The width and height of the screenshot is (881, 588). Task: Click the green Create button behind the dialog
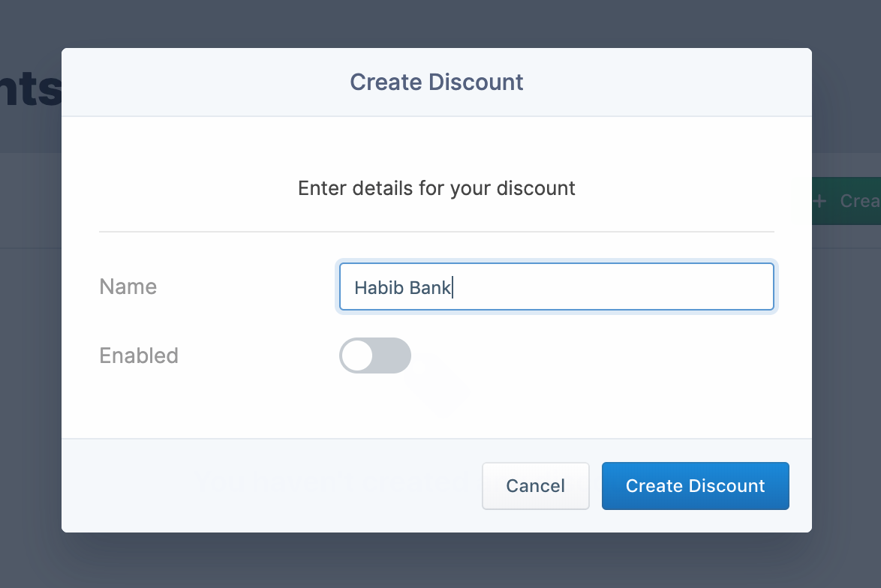click(x=846, y=201)
